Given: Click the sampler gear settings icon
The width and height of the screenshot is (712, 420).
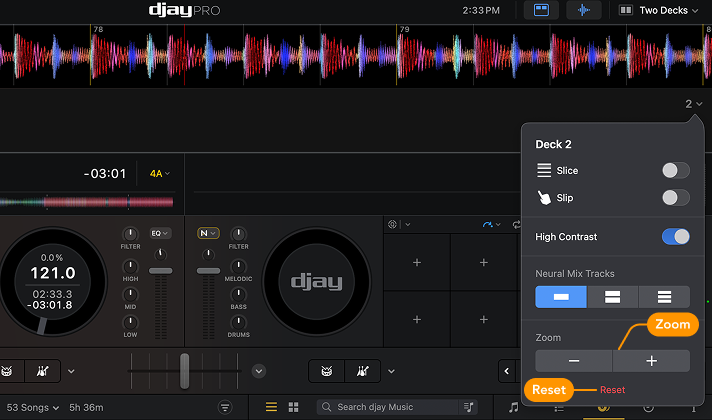Looking at the screenshot, I should (x=393, y=225).
